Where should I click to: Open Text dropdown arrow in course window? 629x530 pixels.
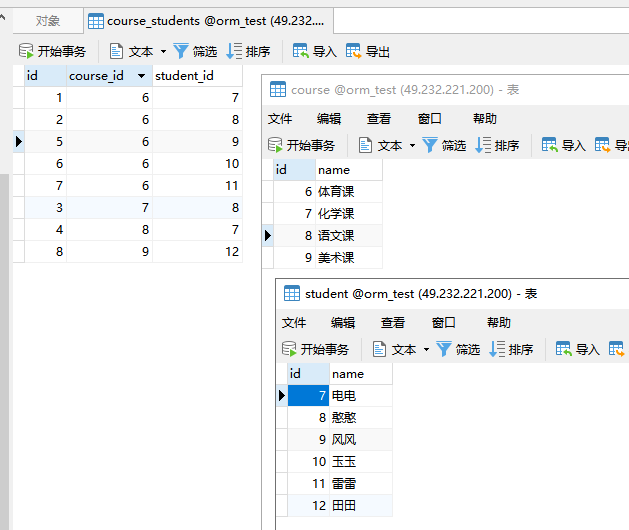(412, 146)
